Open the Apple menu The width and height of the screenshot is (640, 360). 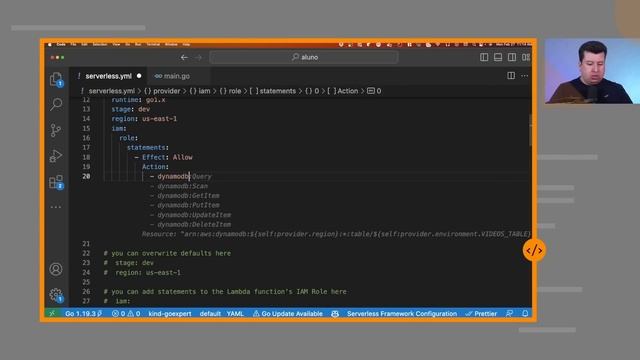[x=50, y=44]
